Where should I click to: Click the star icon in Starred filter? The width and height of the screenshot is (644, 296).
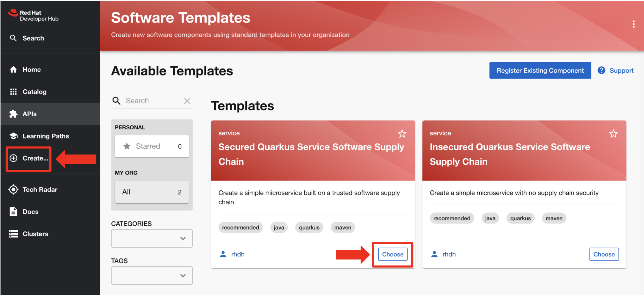[x=127, y=146]
